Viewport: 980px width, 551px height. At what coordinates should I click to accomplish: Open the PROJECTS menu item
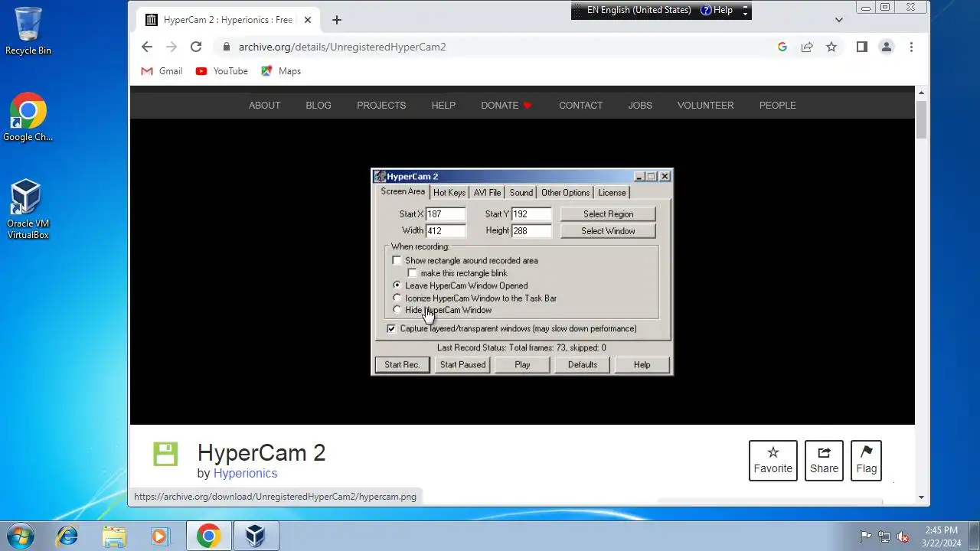pos(381,106)
